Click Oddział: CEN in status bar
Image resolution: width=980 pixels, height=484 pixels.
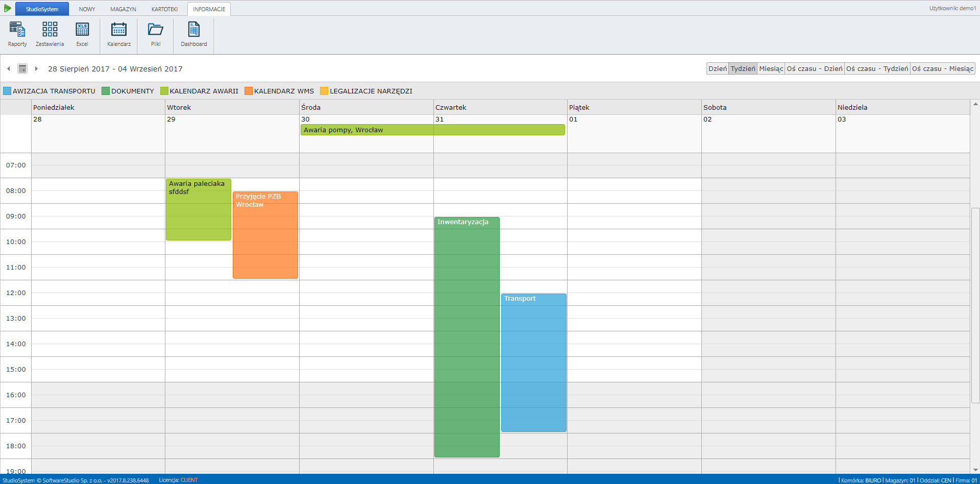[x=936, y=480]
